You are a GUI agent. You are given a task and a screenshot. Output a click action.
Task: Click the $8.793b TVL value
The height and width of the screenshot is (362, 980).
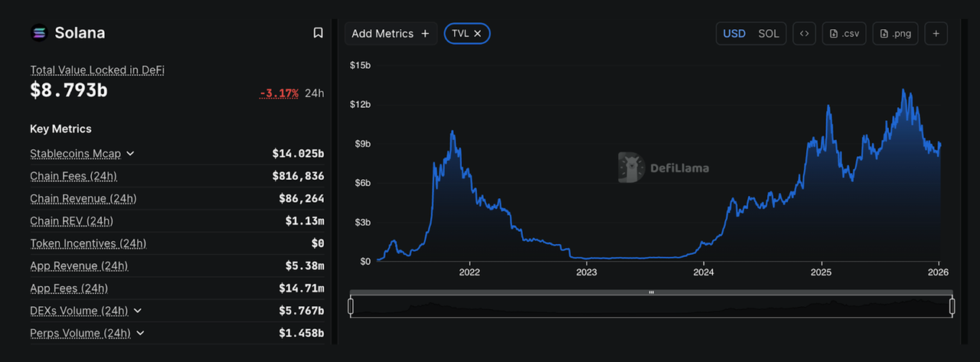69,90
